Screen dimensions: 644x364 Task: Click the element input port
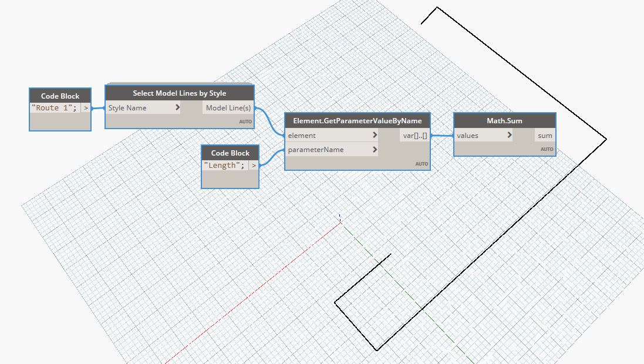(x=332, y=135)
